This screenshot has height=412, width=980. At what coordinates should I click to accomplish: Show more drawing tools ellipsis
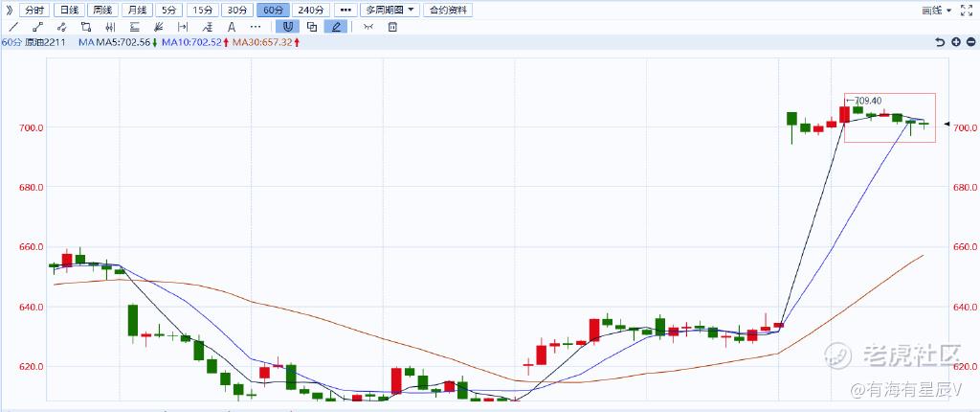256,27
